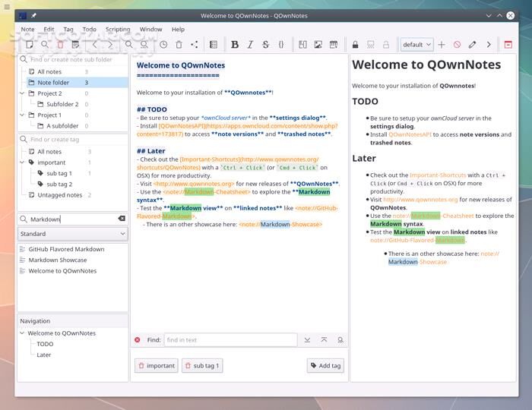The height and width of the screenshot is (410, 532).
Task: Collapse the Project 1 folder
Action: [x=22, y=115]
